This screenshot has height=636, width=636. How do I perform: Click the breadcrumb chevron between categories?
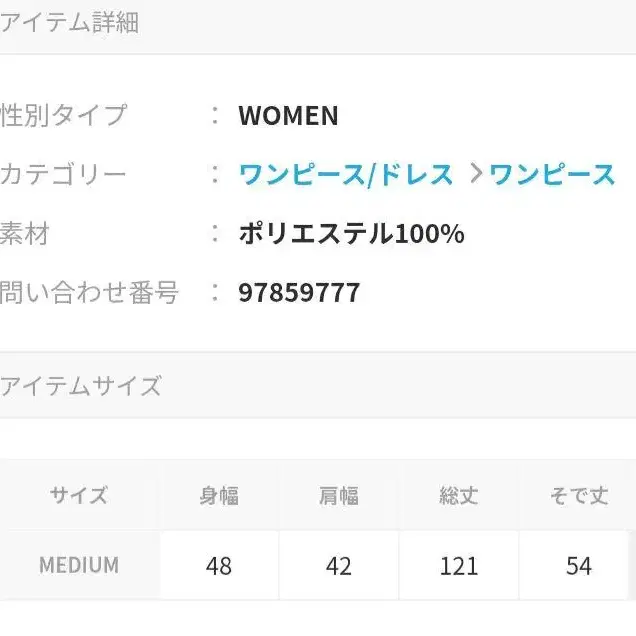[x=474, y=175]
